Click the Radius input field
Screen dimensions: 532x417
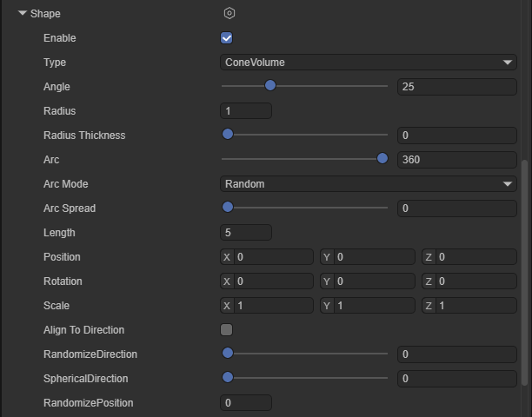[x=247, y=111]
